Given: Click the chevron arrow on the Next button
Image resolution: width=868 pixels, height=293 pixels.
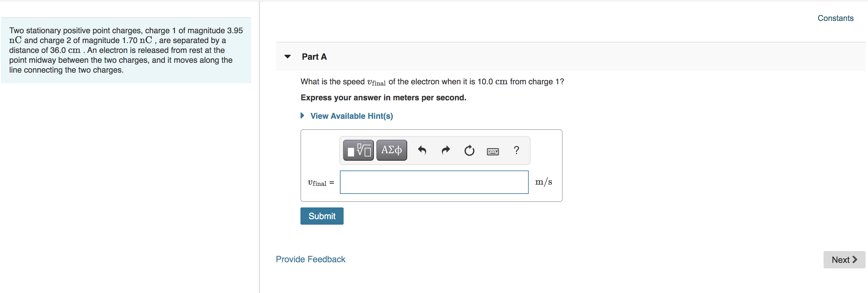Looking at the screenshot, I should (x=854, y=259).
